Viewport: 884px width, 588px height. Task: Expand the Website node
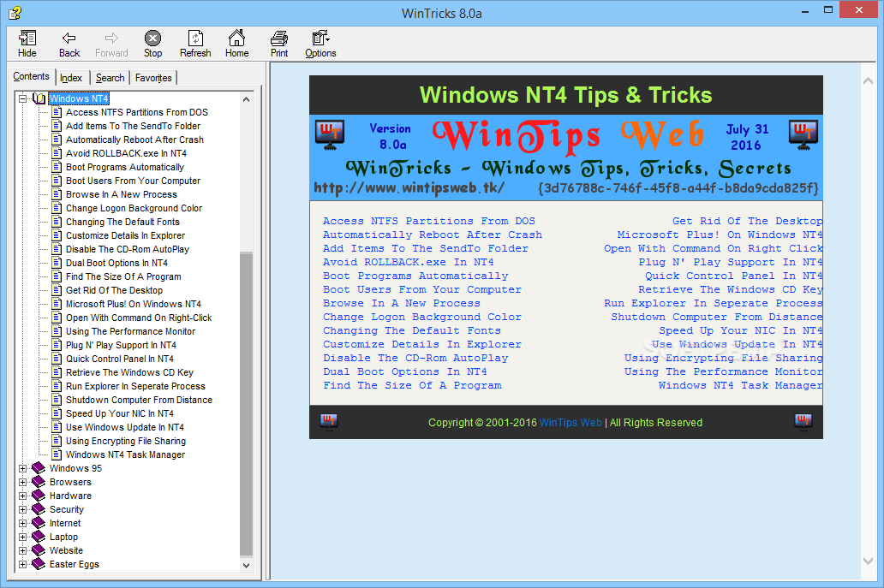pyautogui.click(x=22, y=550)
